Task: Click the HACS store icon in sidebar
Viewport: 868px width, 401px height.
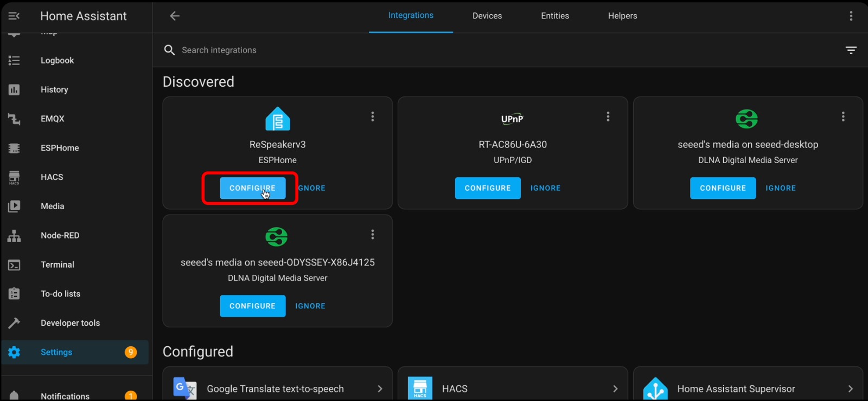Action: (x=14, y=178)
